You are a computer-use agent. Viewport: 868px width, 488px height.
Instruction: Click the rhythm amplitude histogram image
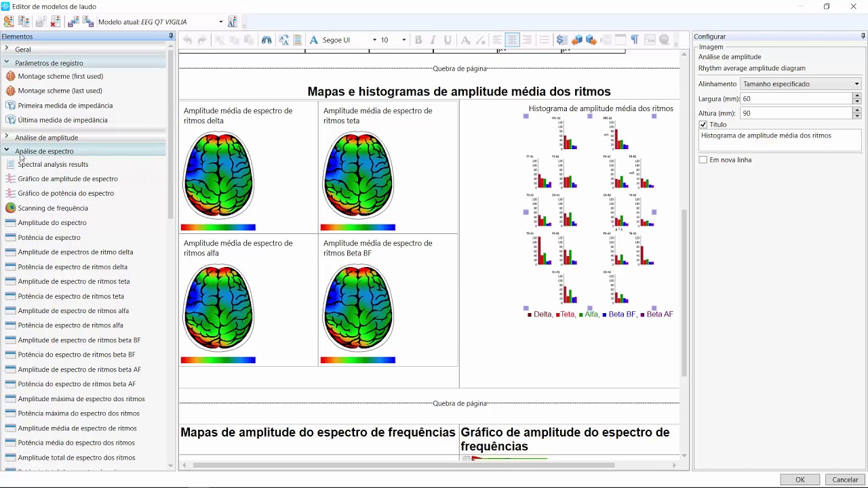pyautogui.click(x=590, y=213)
